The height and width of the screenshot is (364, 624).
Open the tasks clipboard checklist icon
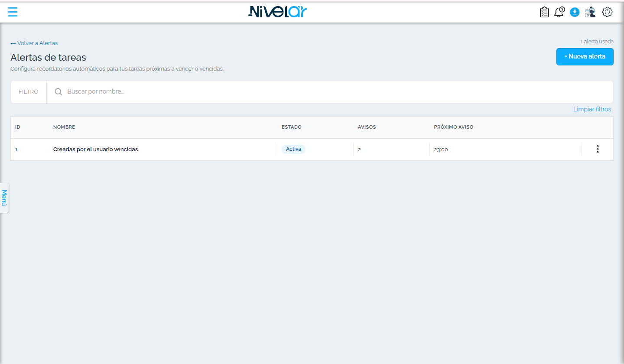coord(544,12)
